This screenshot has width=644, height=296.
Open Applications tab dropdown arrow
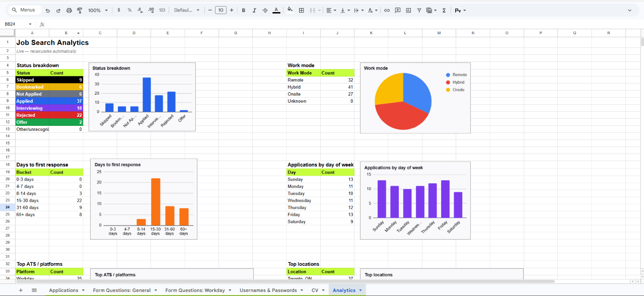pos(83,290)
